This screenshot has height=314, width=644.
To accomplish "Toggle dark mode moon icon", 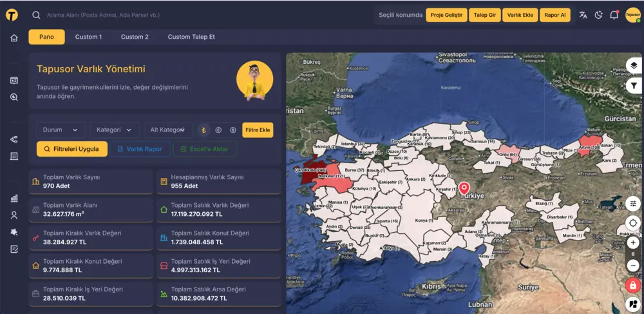I will [x=598, y=15].
